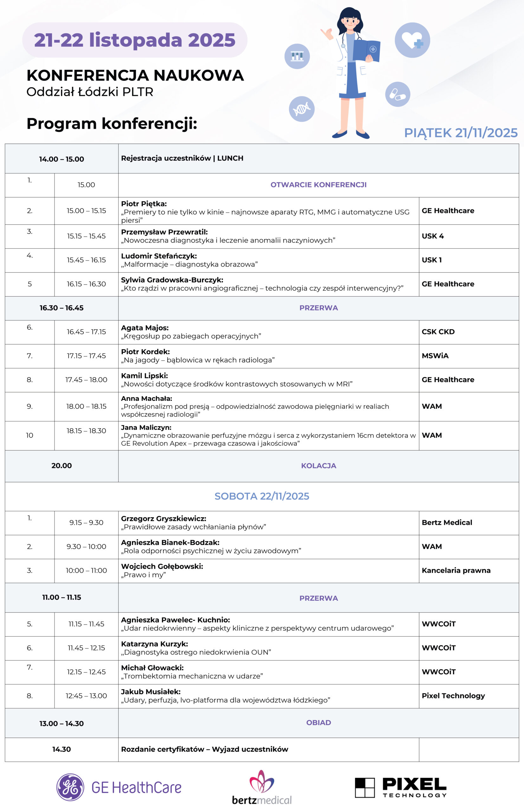This screenshot has height=812, width=524.
Task: Click the "KOLACJA" row label
Action: (319, 466)
